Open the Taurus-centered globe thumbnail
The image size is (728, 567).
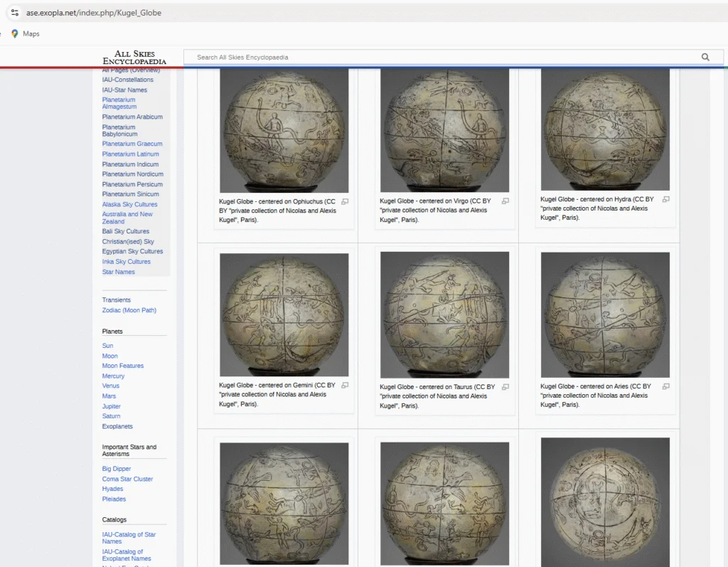[445, 315]
